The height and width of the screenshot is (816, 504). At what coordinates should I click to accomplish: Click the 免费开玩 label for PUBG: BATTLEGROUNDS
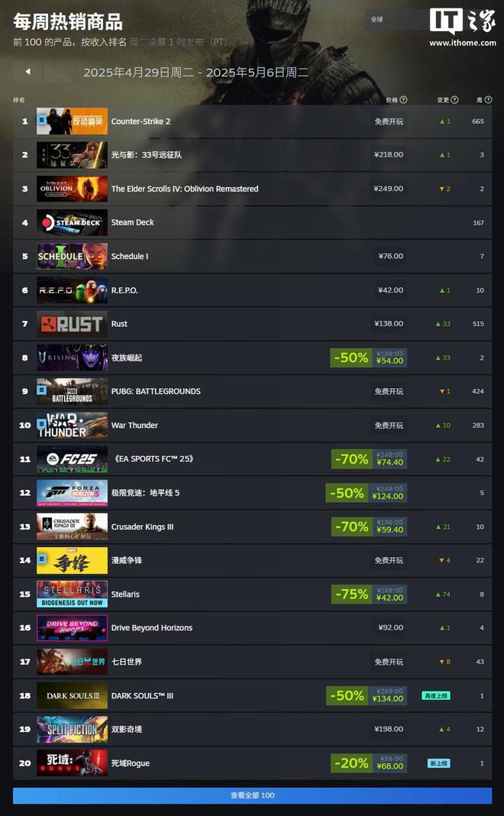tap(389, 391)
